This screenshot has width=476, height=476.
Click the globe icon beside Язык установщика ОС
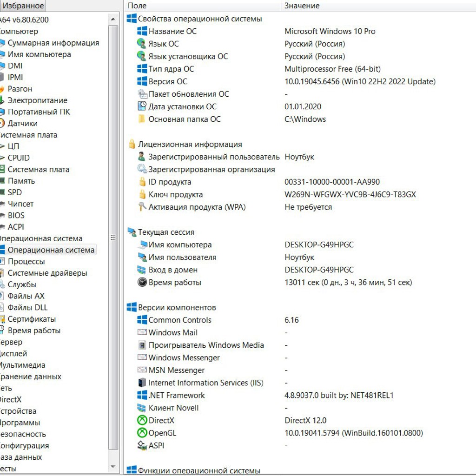tap(141, 56)
